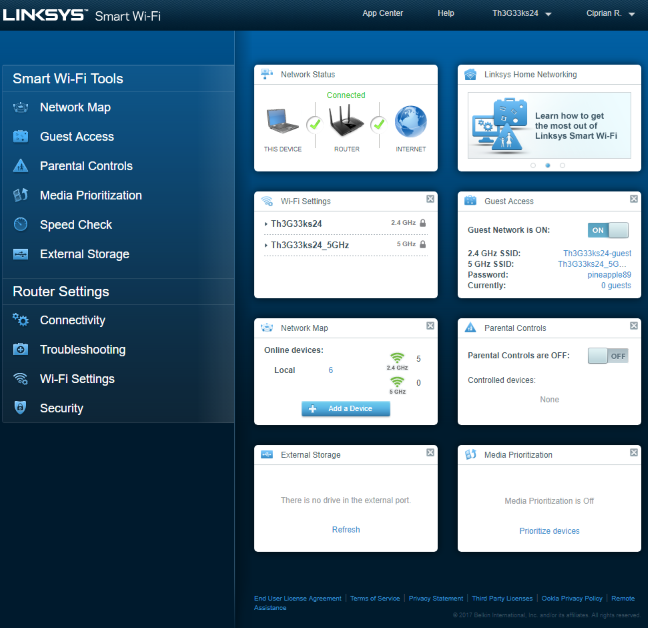Image resolution: width=648 pixels, height=628 pixels.
Task: Click the Local devices count 6
Action: click(331, 370)
